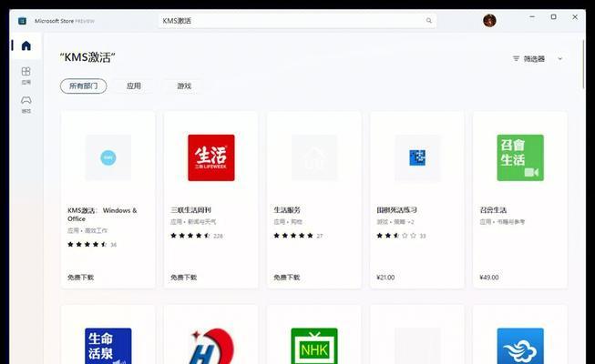Viewport: 595px width, 364px height.
Task: Select the 应用 filter tab
Action: (134, 86)
